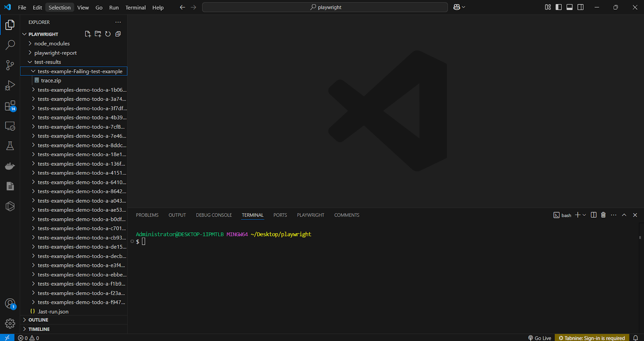Expand folder tests-examples-demo-todo-a-f947

pyautogui.click(x=74, y=302)
